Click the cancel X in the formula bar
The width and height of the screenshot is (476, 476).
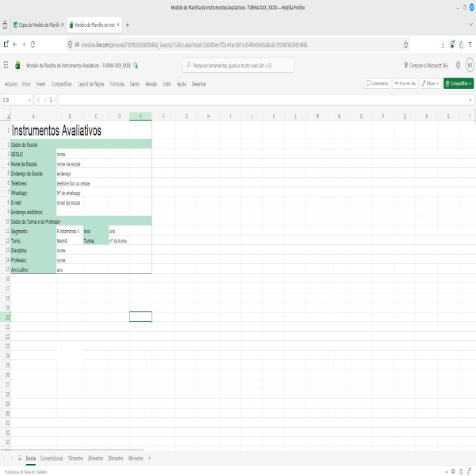(x=38, y=100)
